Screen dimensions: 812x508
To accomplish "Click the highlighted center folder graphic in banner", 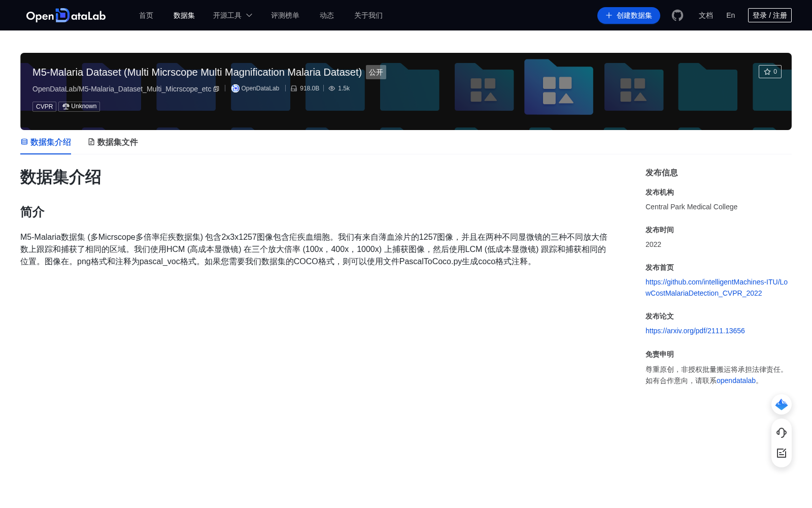I will click(x=559, y=87).
